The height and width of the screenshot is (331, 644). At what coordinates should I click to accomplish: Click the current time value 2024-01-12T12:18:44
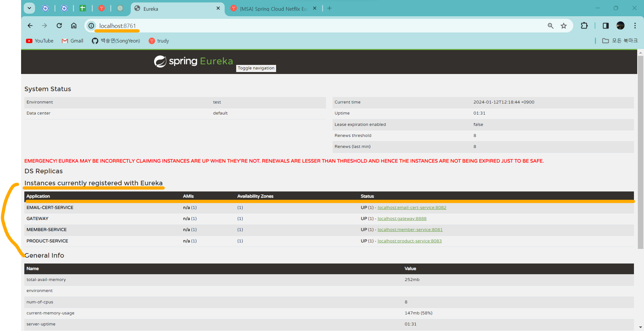coord(504,102)
